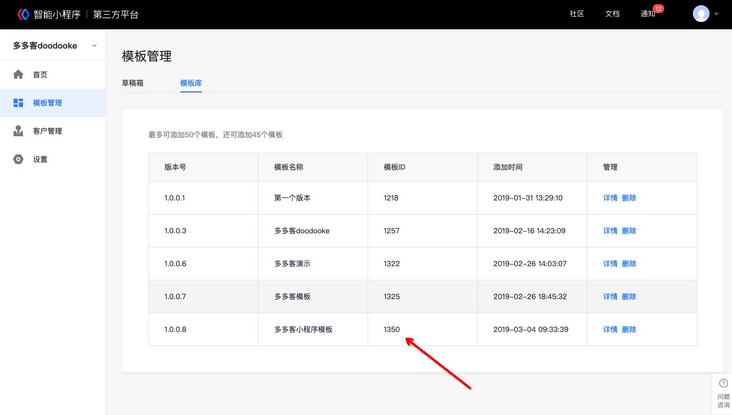The width and height of the screenshot is (732, 415).
Task: Open 详情 for 多多客小程序模板
Action: point(610,329)
